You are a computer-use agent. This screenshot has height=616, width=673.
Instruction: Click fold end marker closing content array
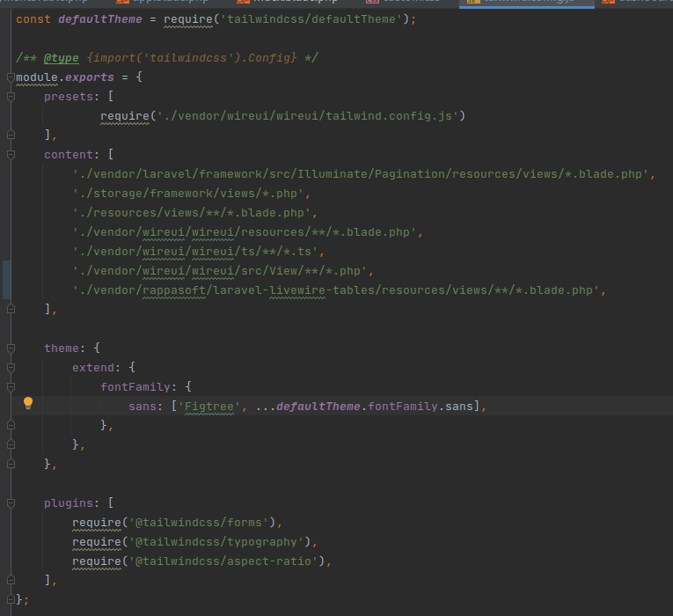pos(11,309)
